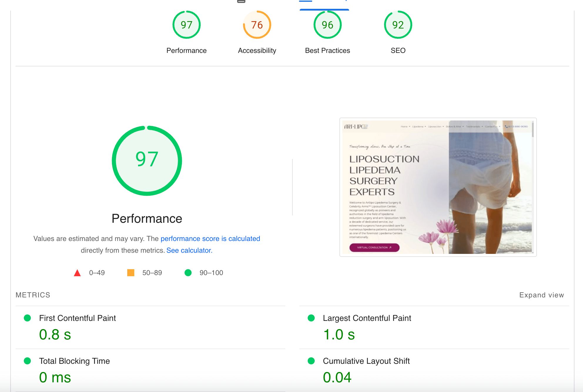Expand the Cumulative Layout Shift metric

[x=366, y=361]
